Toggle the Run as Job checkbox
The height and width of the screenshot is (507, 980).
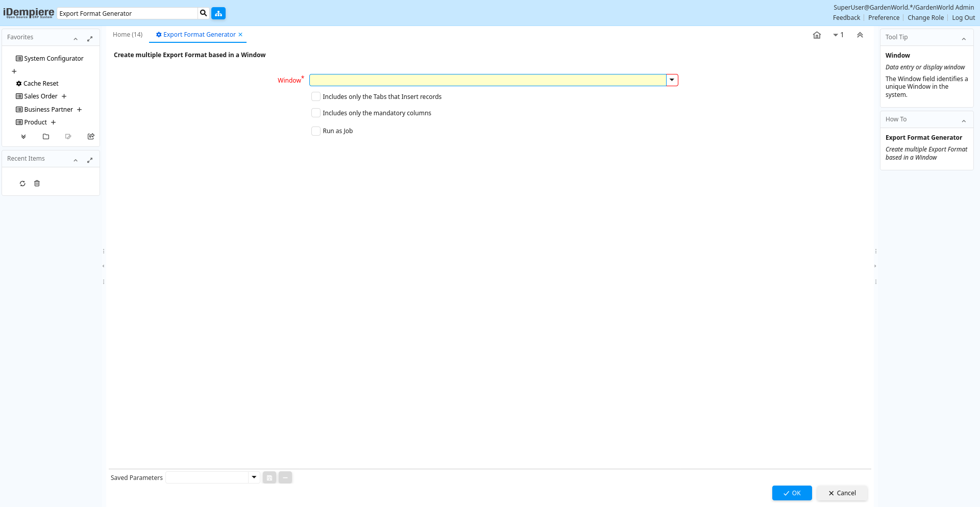point(316,131)
